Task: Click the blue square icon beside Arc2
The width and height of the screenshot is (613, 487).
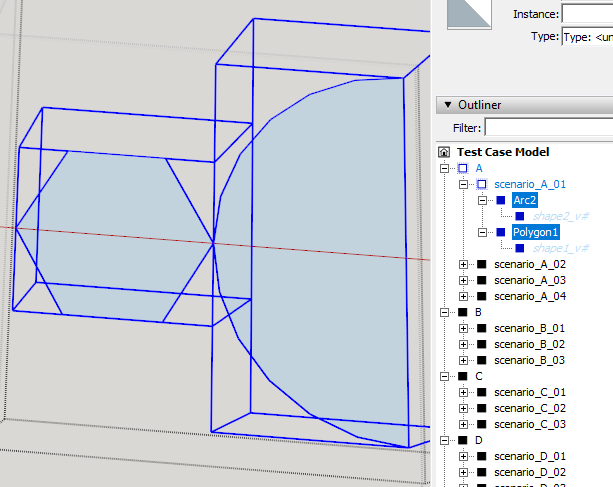Action: click(x=501, y=201)
